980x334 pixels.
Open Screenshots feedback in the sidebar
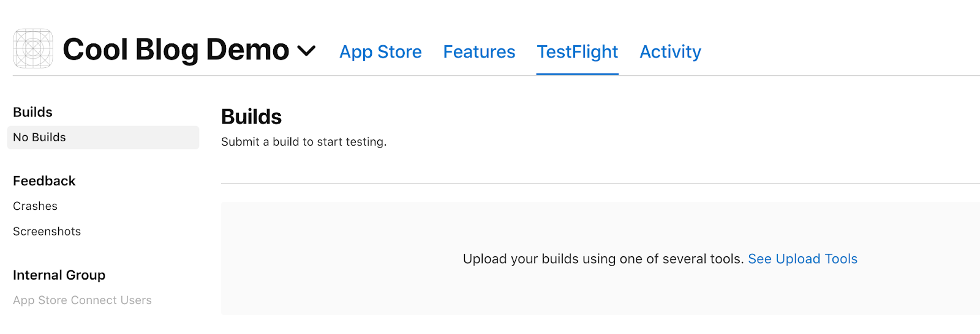click(47, 231)
